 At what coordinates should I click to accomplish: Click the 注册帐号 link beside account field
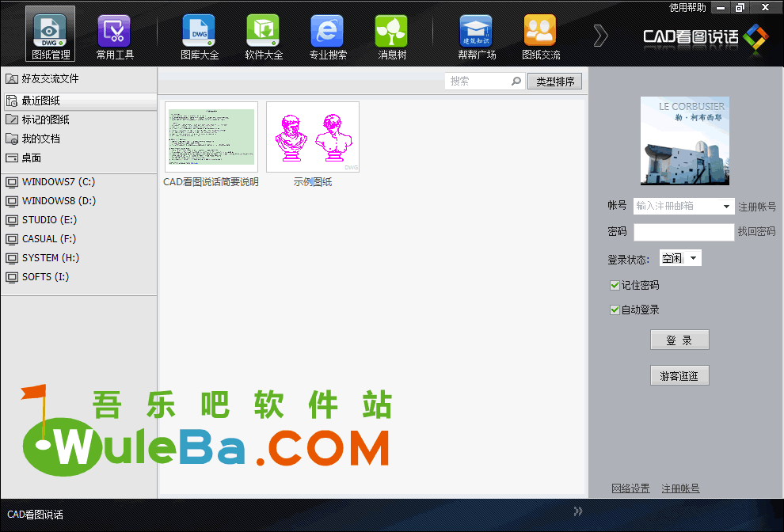(757, 207)
